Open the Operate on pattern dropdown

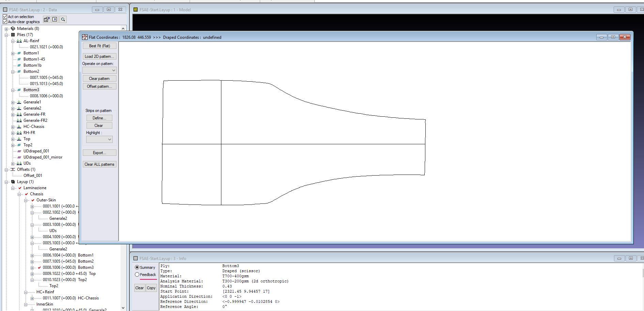tap(99, 70)
